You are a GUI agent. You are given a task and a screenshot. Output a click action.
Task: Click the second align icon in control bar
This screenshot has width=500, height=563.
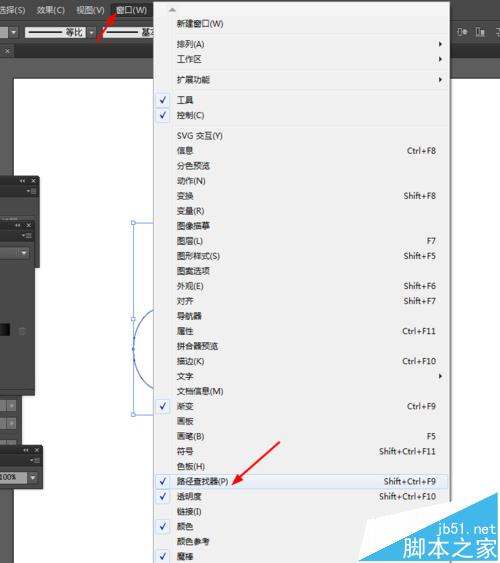tap(480, 32)
